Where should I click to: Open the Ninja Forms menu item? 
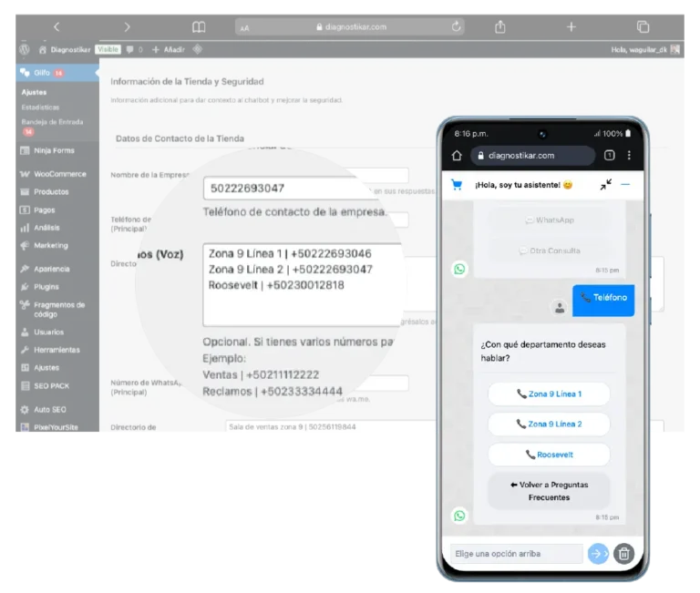tap(53, 150)
